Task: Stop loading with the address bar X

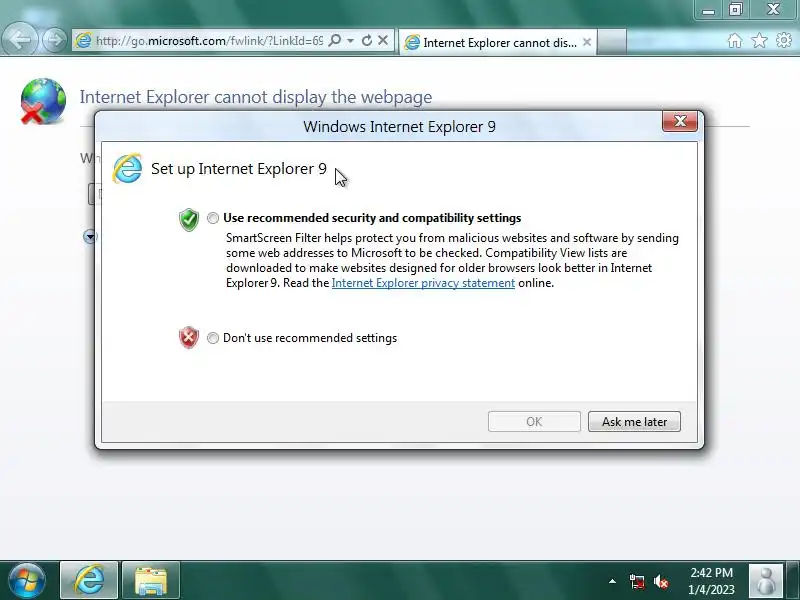Action: click(383, 40)
